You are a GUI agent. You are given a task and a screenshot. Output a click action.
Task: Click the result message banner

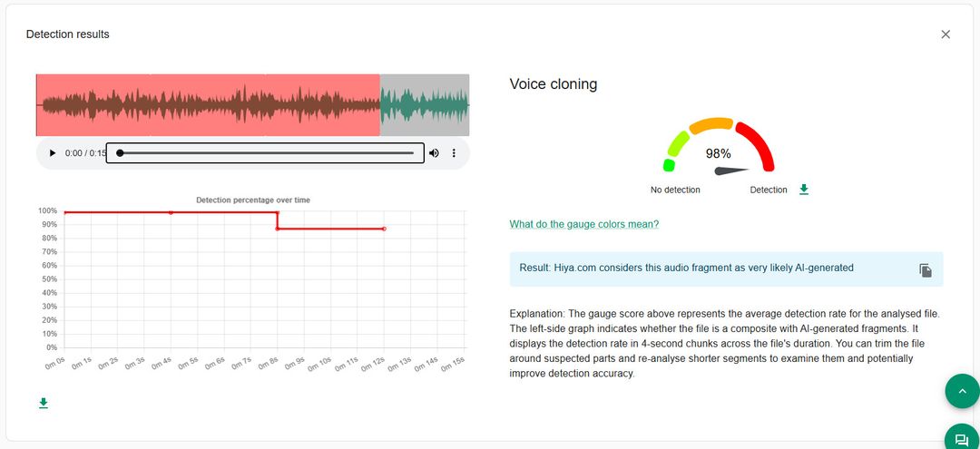point(708,268)
